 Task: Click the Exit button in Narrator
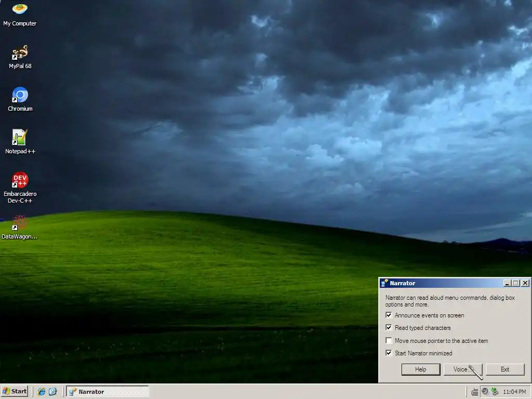click(505, 369)
